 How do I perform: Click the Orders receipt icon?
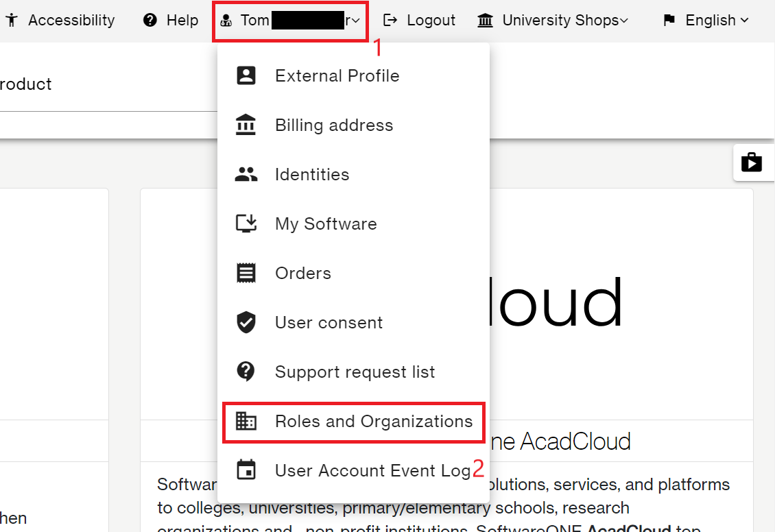(246, 273)
